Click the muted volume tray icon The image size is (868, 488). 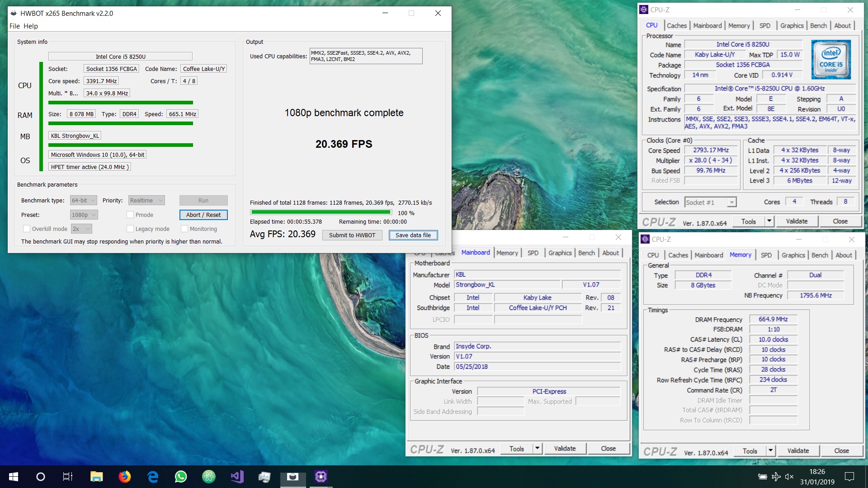[789, 477]
